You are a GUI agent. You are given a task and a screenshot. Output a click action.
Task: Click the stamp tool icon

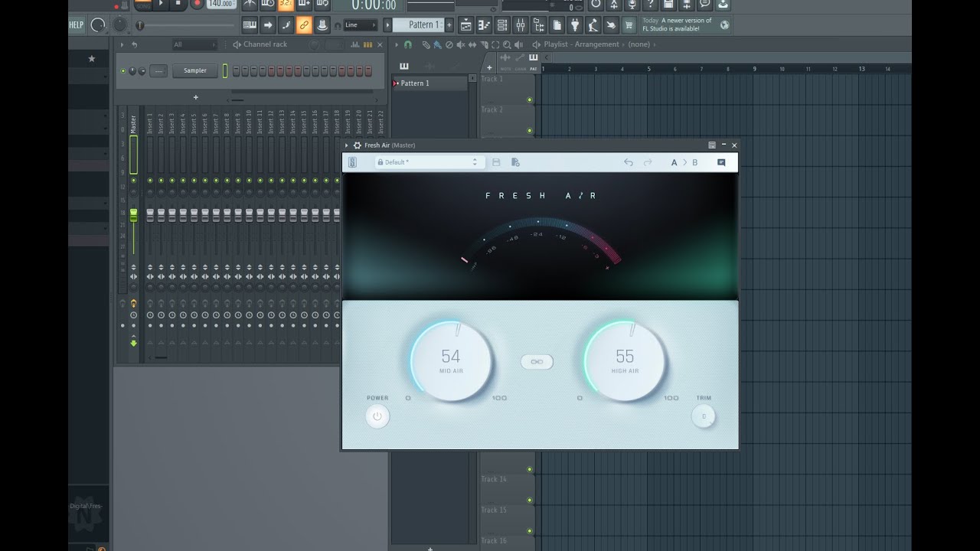click(322, 25)
